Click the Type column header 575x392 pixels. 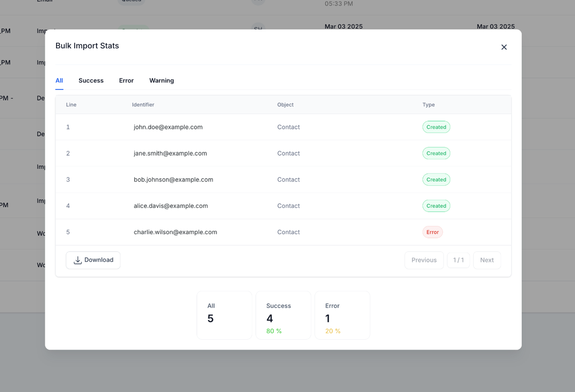coord(429,105)
